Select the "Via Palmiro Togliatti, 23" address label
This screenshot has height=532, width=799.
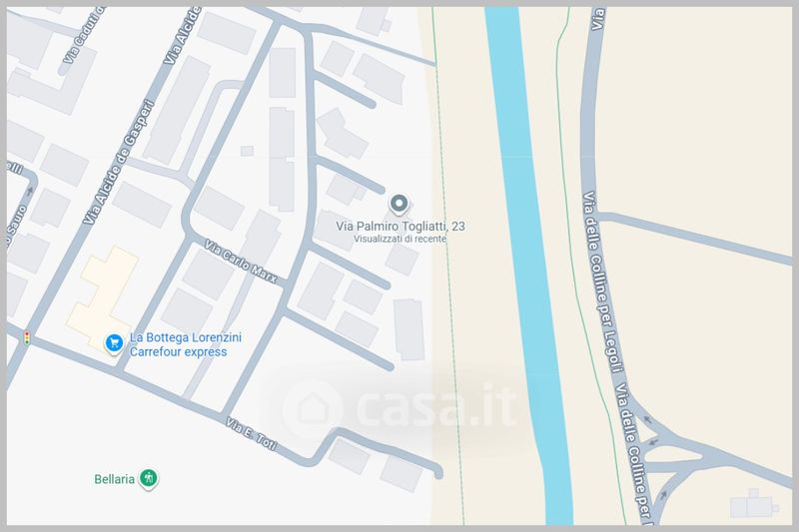tap(399, 227)
